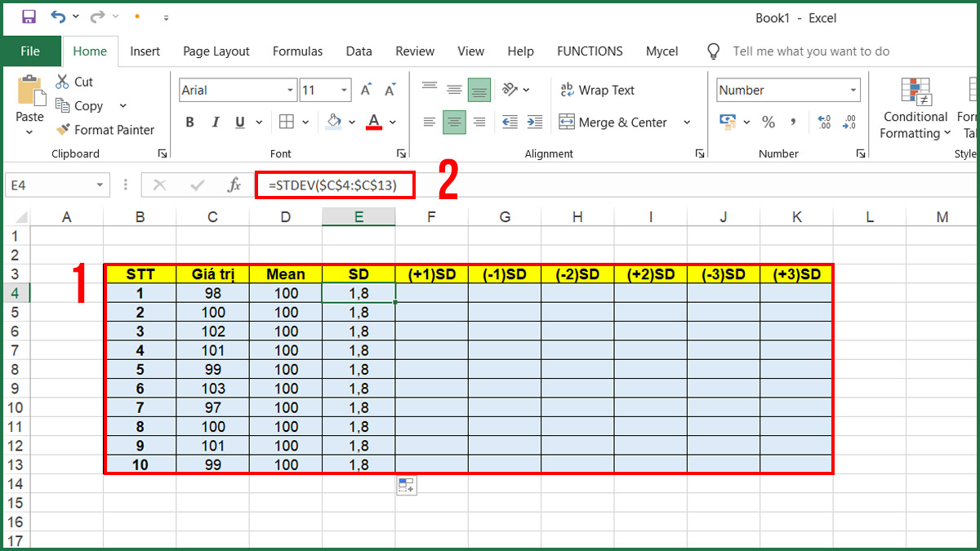Select the Format Painter

click(x=105, y=130)
